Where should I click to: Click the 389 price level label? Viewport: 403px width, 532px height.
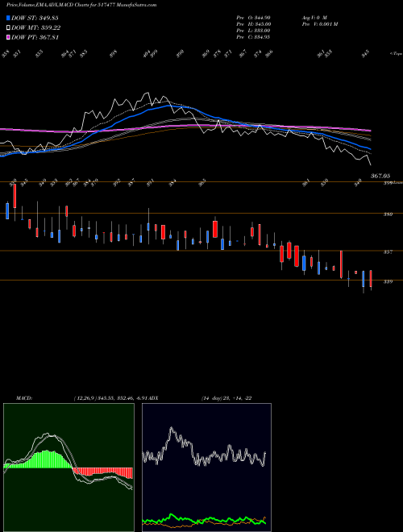pos(388,214)
